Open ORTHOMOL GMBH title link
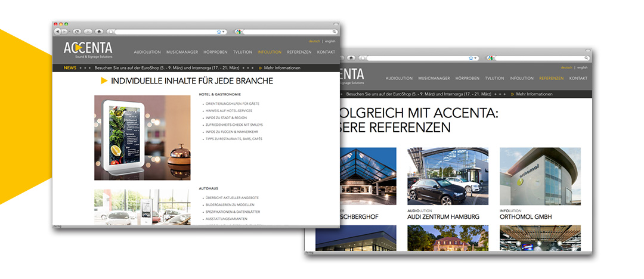The height and width of the screenshot is (279, 644). tap(526, 216)
